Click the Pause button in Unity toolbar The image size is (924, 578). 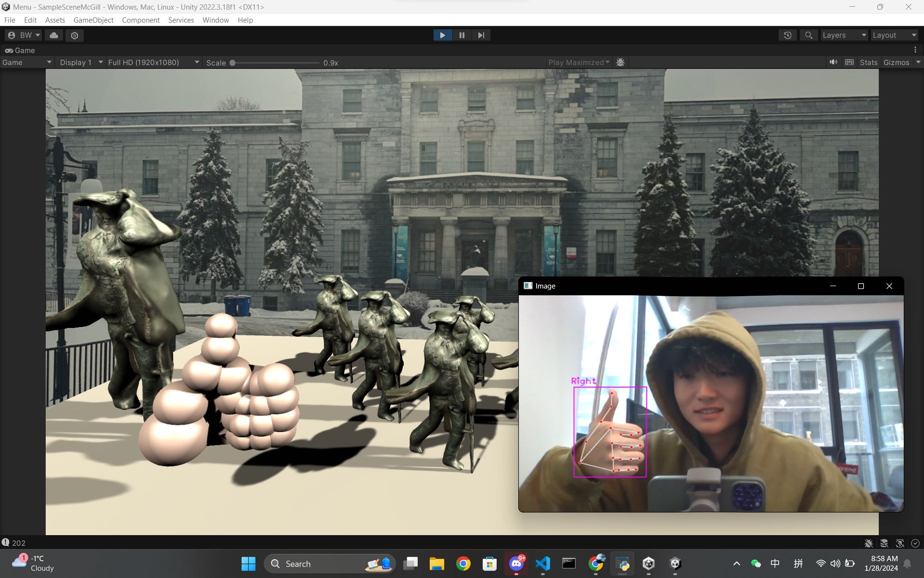click(462, 35)
